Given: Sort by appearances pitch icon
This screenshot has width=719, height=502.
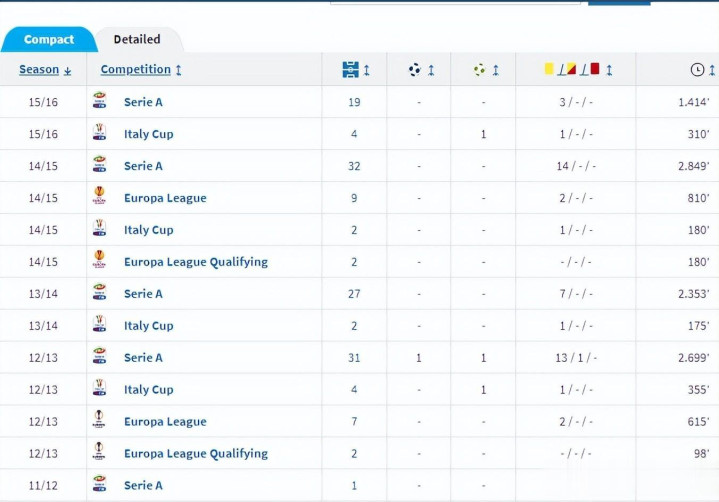Looking at the screenshot, I should pyautogui.click(x=351, y=70).
